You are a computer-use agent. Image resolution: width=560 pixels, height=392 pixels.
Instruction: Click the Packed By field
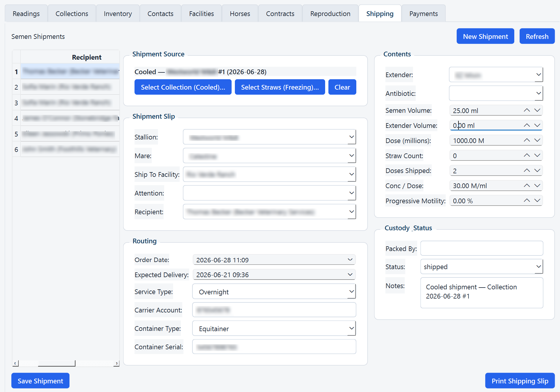click(x=482, y=248)
